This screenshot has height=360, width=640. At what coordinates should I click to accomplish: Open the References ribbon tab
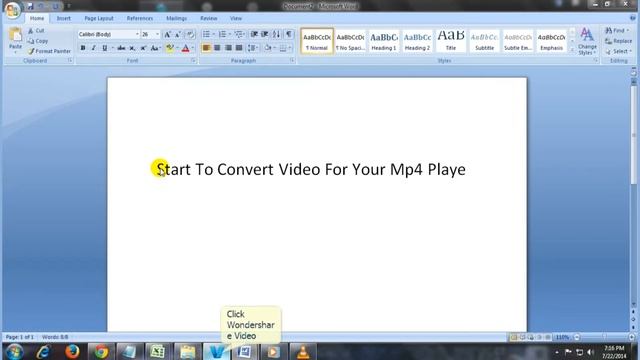click(x=140, y=18)
